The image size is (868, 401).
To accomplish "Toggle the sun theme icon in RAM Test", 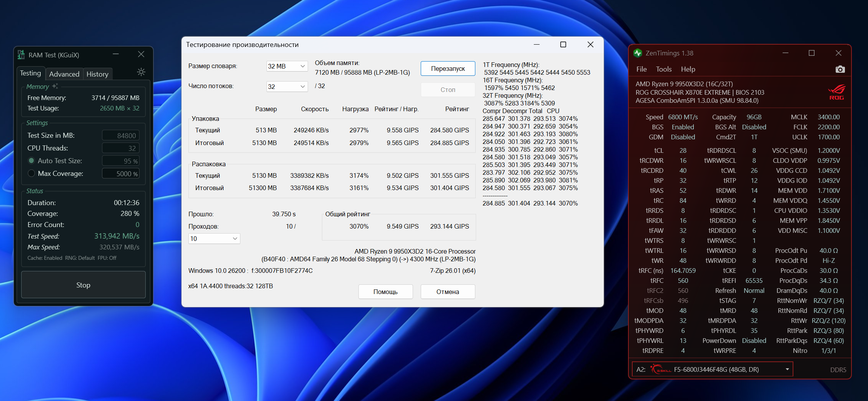I will tap(141, 72).
